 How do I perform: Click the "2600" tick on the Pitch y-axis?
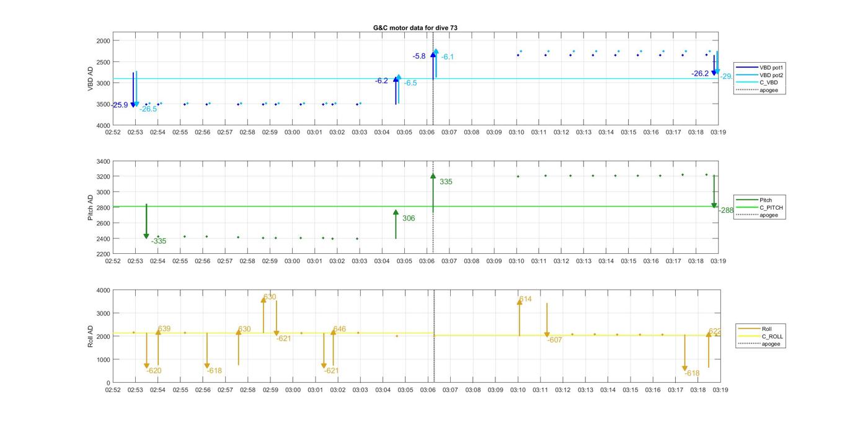pos(103,223)
